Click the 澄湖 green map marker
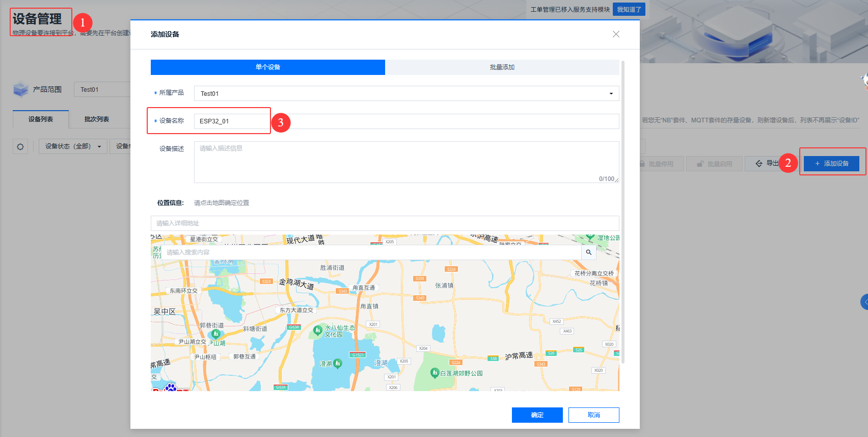Screen dimensions: 868x437 click(x=337, y=363)
